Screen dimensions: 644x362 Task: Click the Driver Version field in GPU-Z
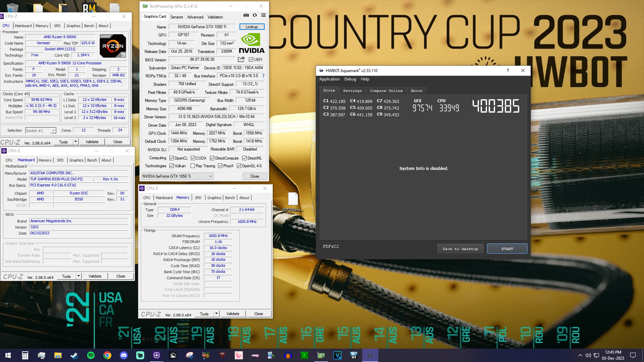216,117
